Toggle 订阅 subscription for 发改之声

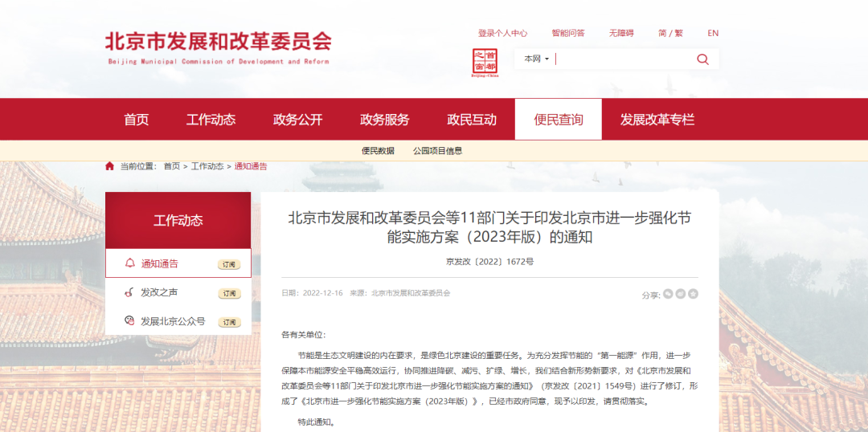point(229,293)
